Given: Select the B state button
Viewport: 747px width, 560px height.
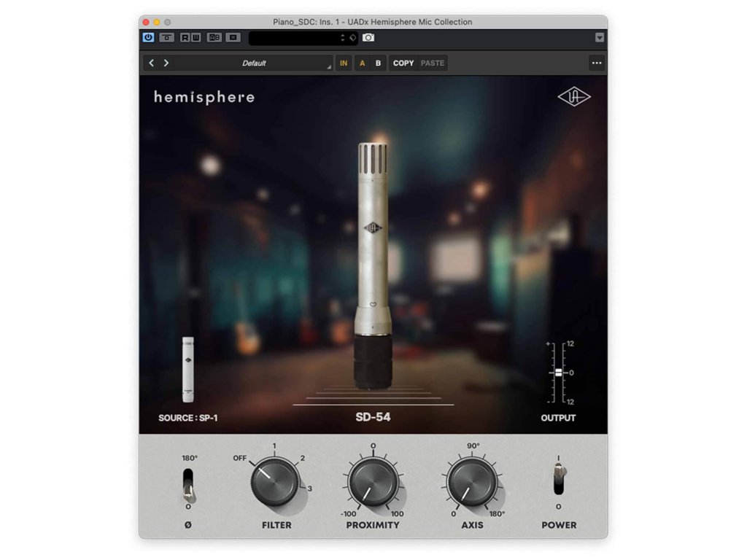Looking at the screenshot, I should pyautogui.click(x=378, y=63).
